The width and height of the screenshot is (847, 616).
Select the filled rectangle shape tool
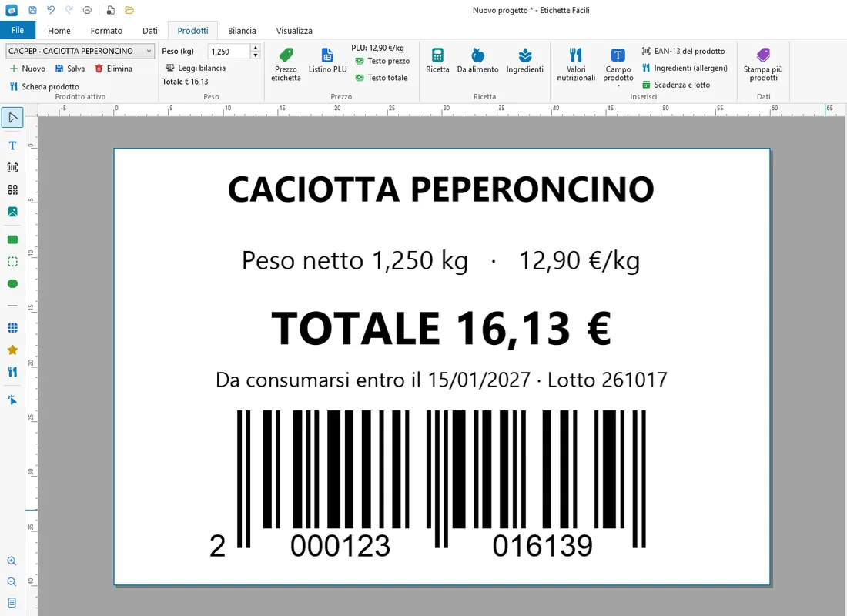[12, 239]
